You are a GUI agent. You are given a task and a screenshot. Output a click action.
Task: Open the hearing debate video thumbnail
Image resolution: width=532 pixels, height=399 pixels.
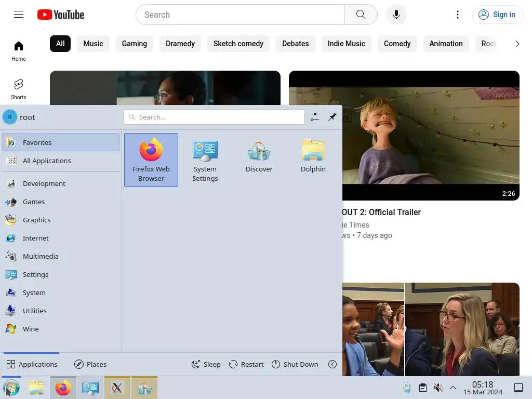coord(431,329)
